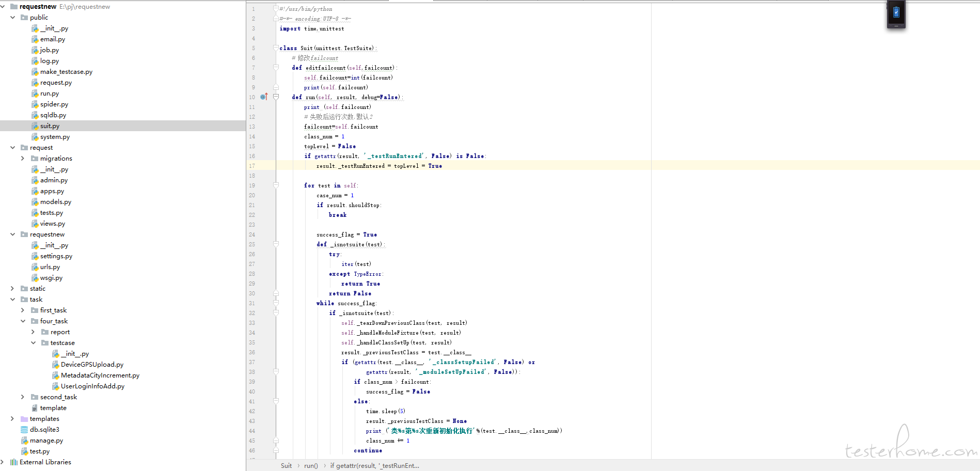Collapse the request folder
Screen dimensions: 980x471
(x=13, y=148)
